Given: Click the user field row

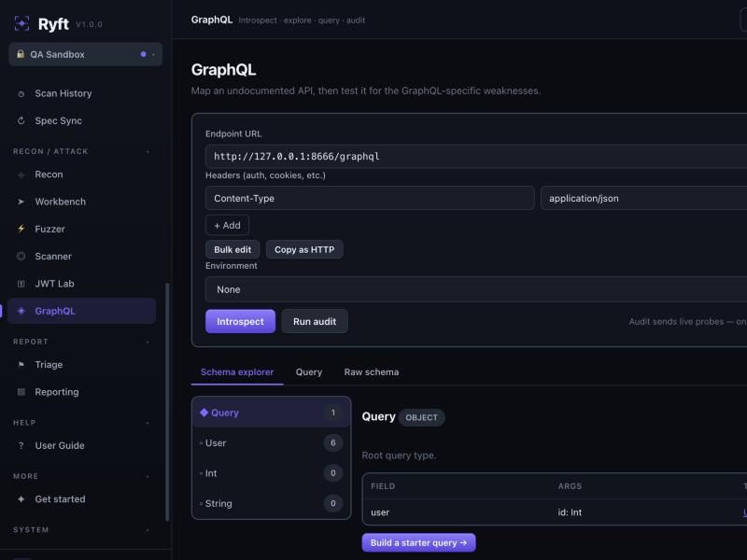Looking at the screenshot, I should pos(555,512).
